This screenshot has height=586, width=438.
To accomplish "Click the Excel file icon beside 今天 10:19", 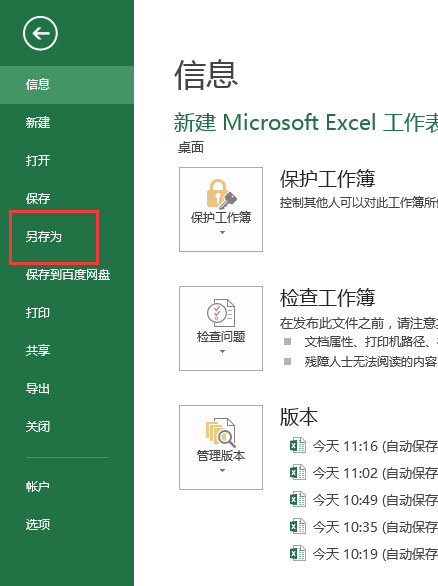I will [x=298, y=553].
